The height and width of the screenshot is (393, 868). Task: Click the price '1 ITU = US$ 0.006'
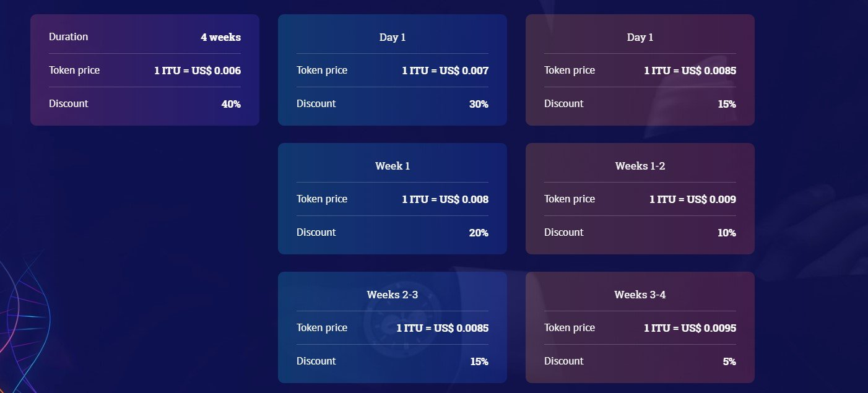coord(197,71)
